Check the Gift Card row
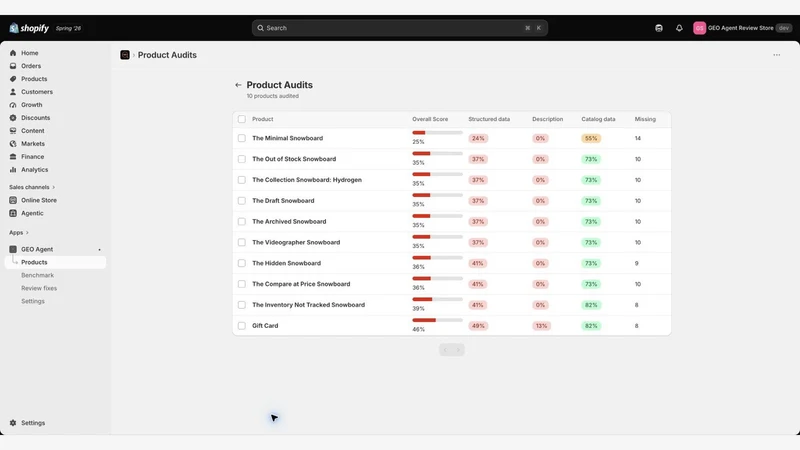Screen dimensions: 800x450 (242, 326)
